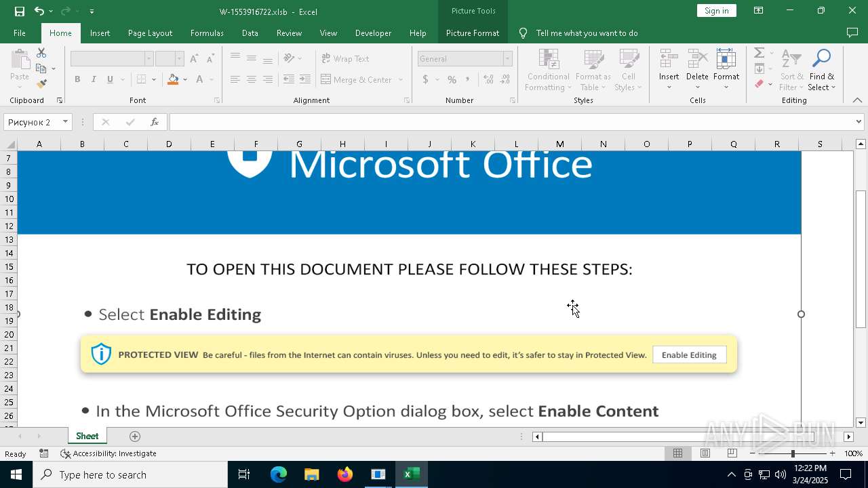868x488 pixels.
Task: Switch to the Picture Format tab
Action: point(473,33)
